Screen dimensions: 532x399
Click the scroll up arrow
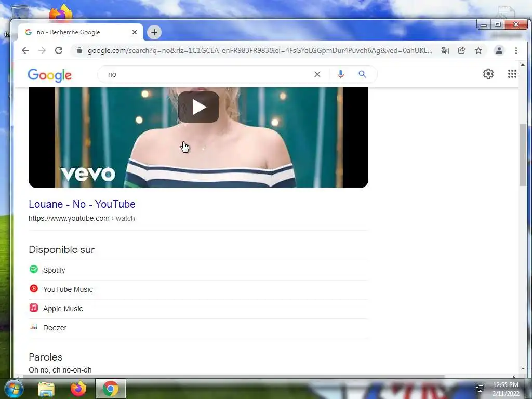pos(523,64)
